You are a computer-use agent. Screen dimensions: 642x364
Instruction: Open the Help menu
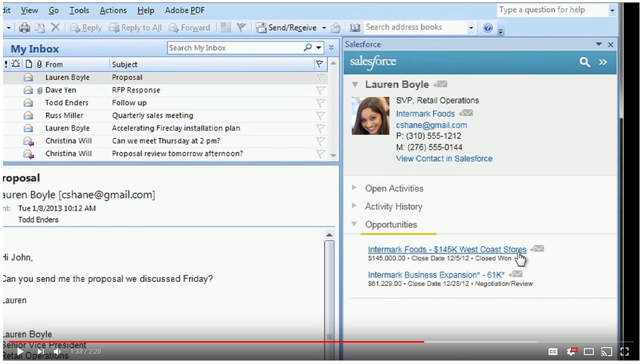click(x=146, y=10)
